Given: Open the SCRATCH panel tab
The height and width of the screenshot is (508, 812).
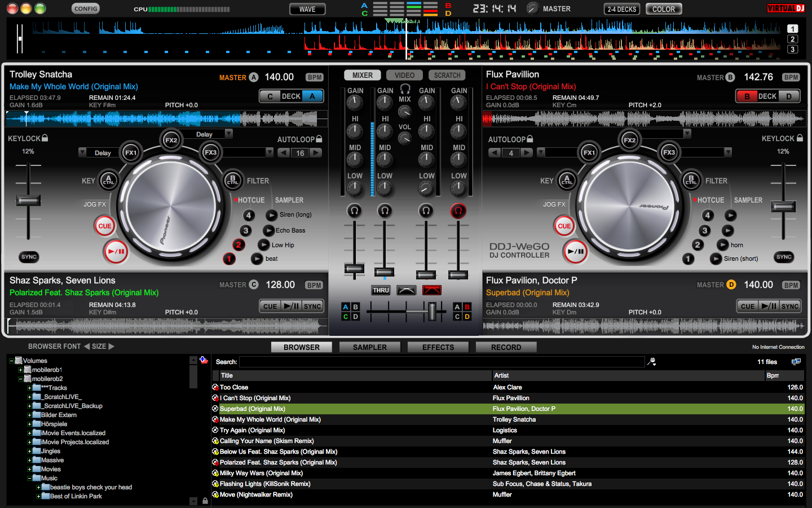Looking at the screenshot, I should [447, 75].
